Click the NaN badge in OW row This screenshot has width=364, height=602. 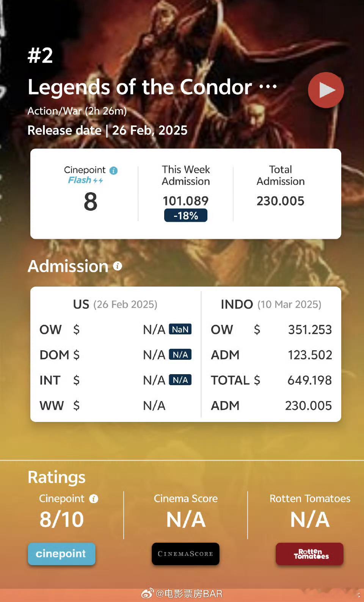point(180,329)
